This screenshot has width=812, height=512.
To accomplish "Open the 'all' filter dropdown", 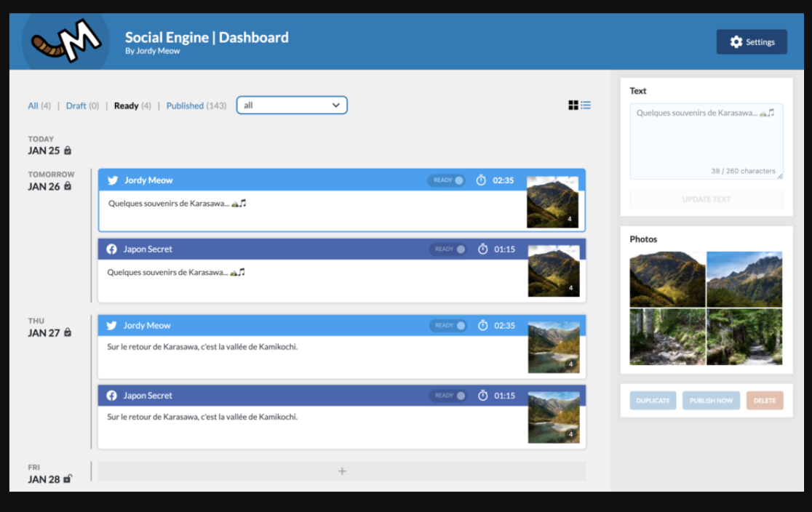I will [x=292, y=105].
